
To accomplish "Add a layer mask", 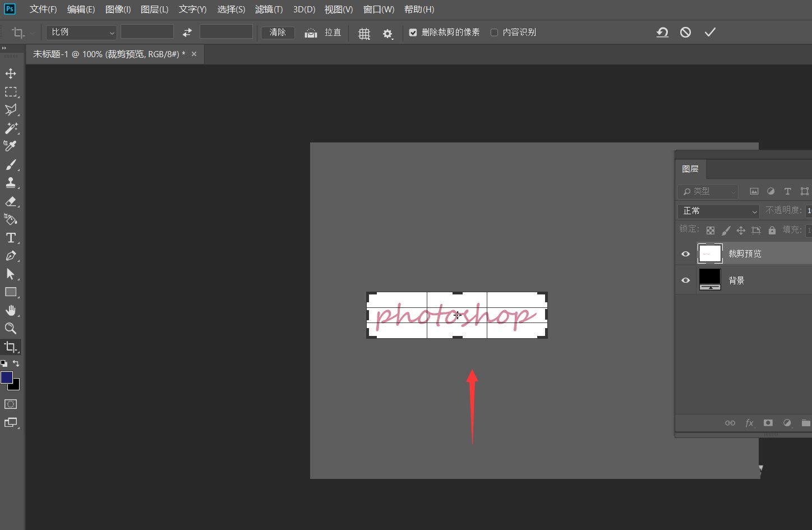I will (x=768, y=423).
